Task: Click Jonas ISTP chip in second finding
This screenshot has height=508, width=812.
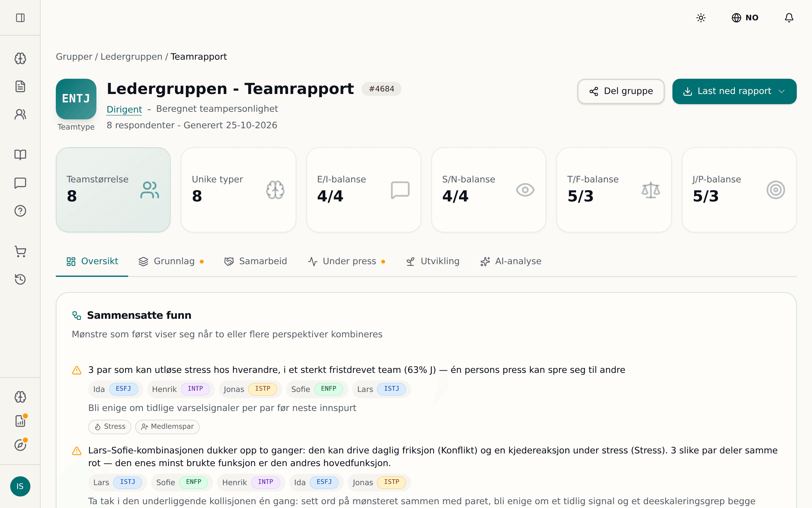Action: 379,482
